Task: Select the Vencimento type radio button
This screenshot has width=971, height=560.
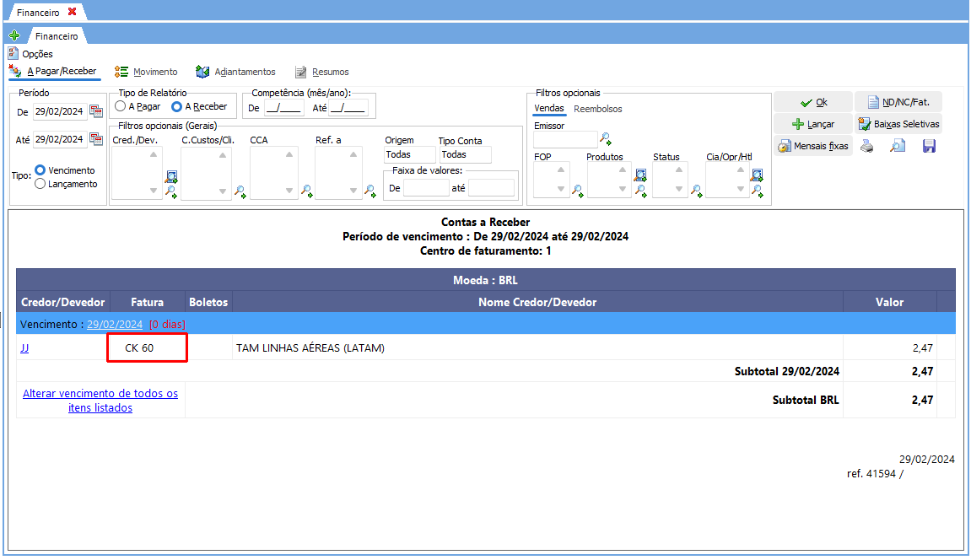Action: click(40, 170)
